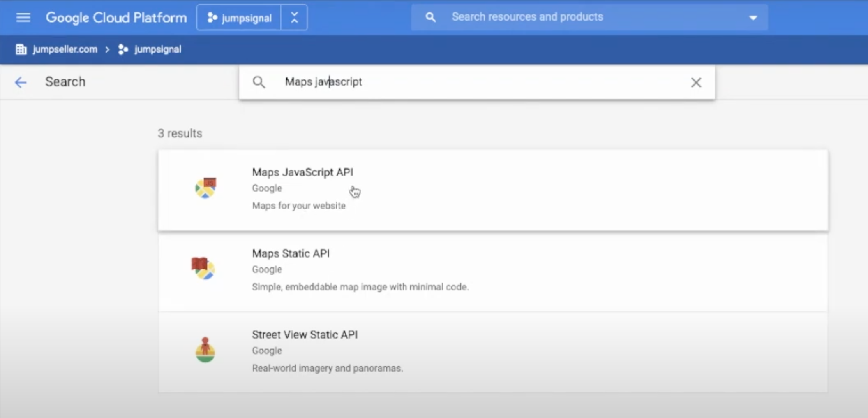This screenshot has height=418, width=868.
Task: Click the 'Search' page heading
Action: coord(65,82)
